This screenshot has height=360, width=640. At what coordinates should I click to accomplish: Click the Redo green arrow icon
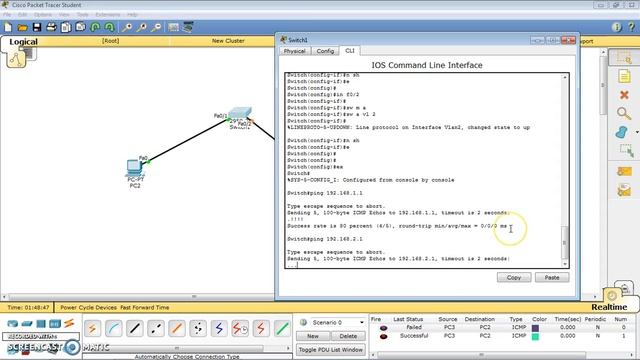[109, 27]
